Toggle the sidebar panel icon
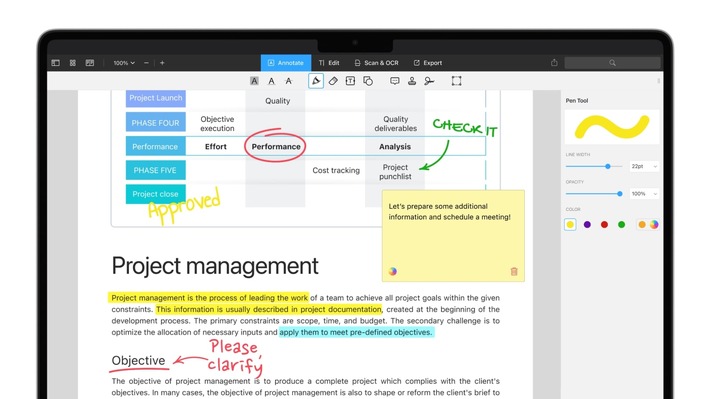The image size is (710, 399). tap(56, 63)
